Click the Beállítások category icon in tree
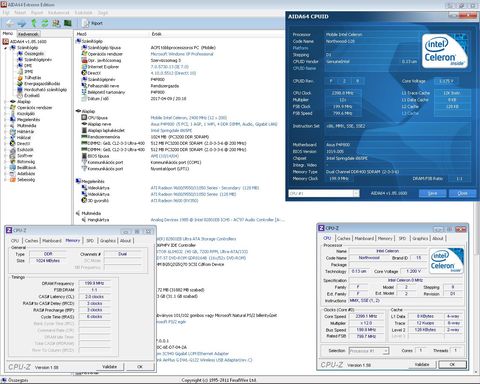Screen dimensions: 480x384 click(13, 168)
